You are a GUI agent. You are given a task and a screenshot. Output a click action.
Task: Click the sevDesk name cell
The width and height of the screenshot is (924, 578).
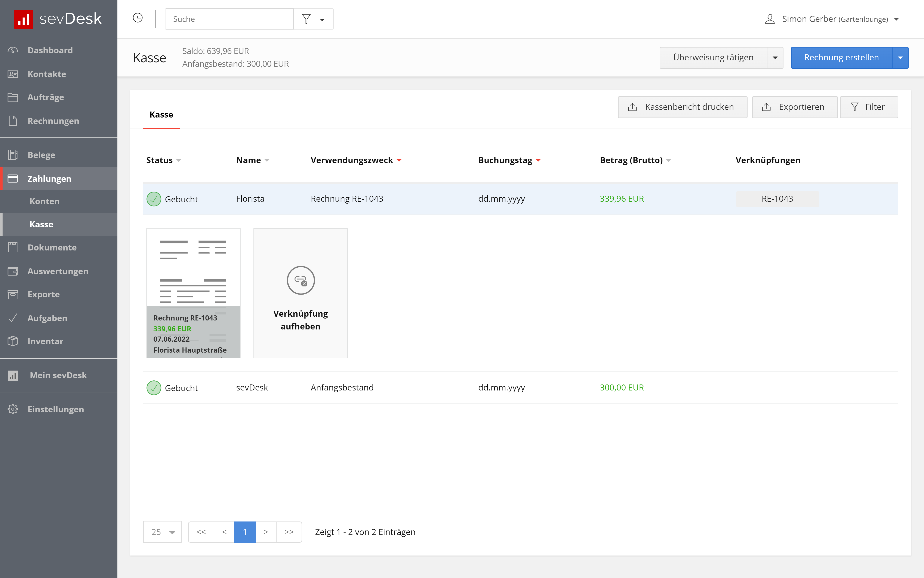click(252, 388)
